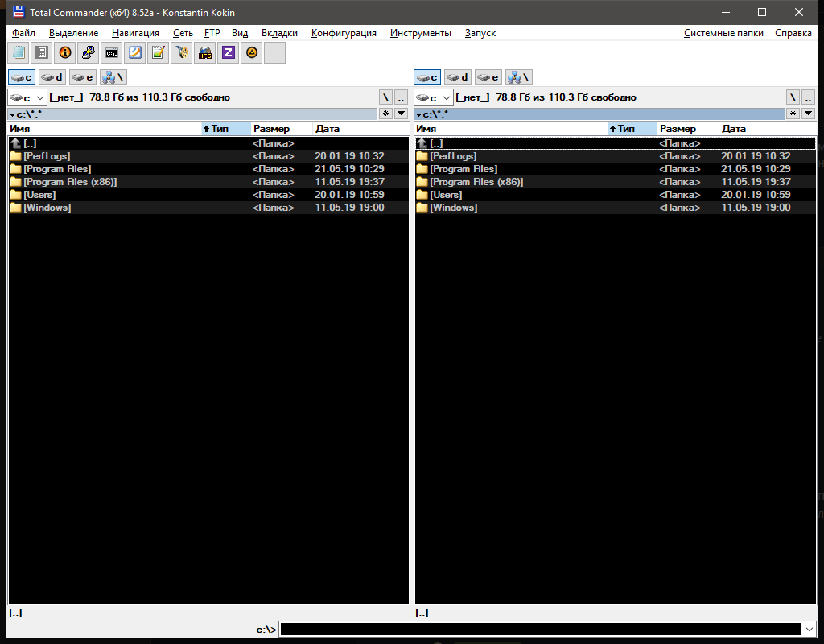Expand the command line history dropdown

[x=808, y=630]
